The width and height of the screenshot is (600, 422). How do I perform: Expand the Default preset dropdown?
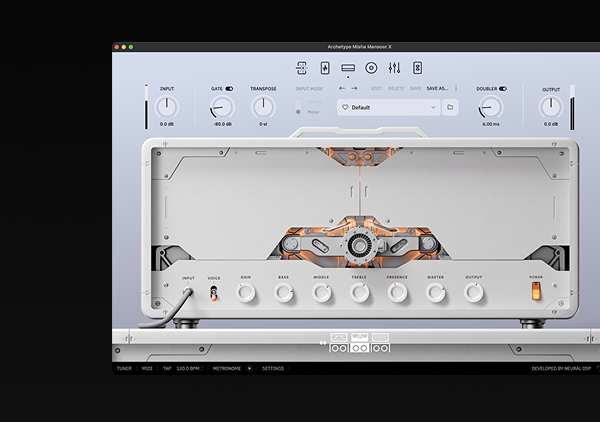coord(433,106)
